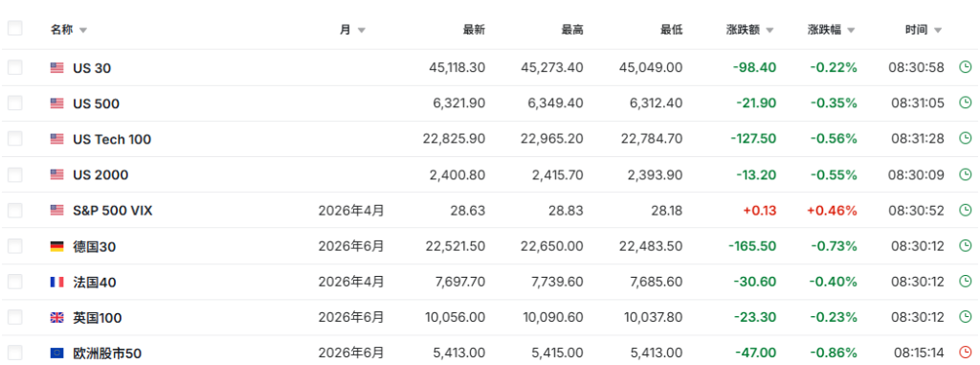Open the 欧洲股市50 index link

coord(107,354)
